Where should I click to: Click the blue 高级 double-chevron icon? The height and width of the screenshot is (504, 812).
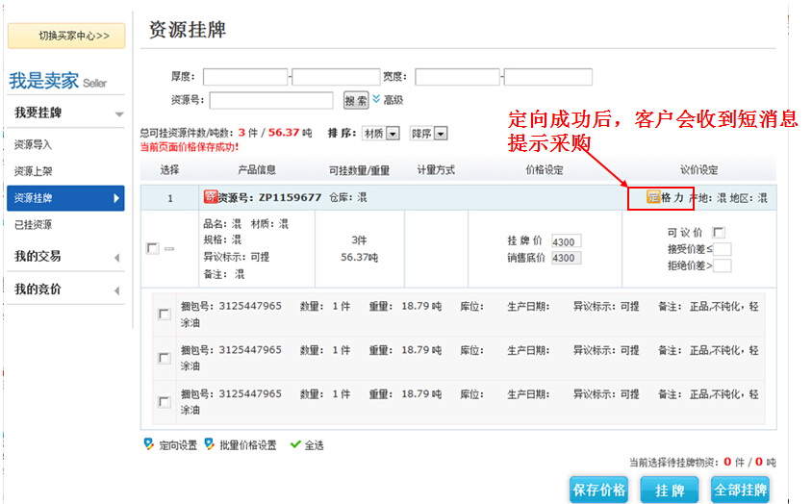click(x=376, y=99)
